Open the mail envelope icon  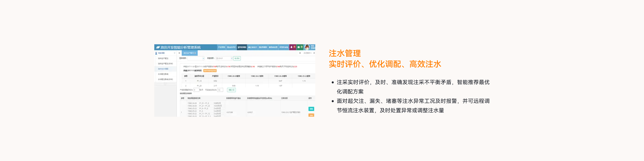pos(299,47)
